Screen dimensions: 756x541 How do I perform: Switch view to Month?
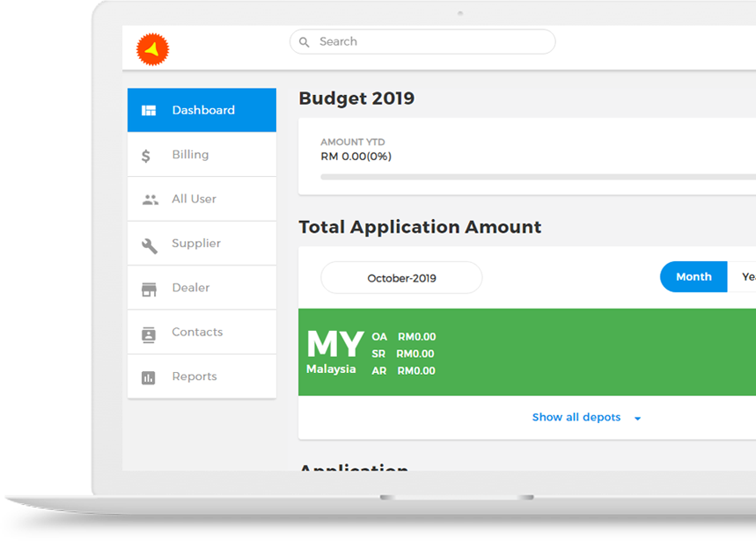[694, 277]
